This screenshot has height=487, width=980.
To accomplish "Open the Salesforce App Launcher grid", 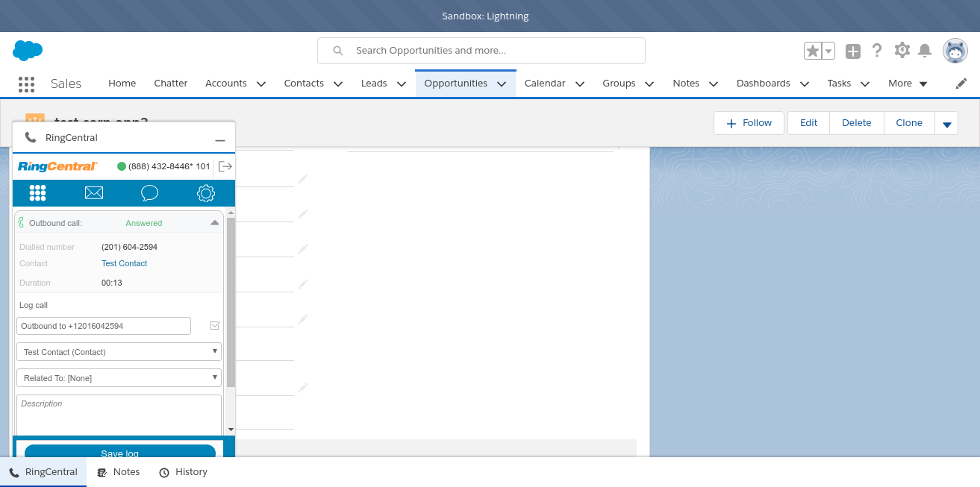I will tap(27, 84).
